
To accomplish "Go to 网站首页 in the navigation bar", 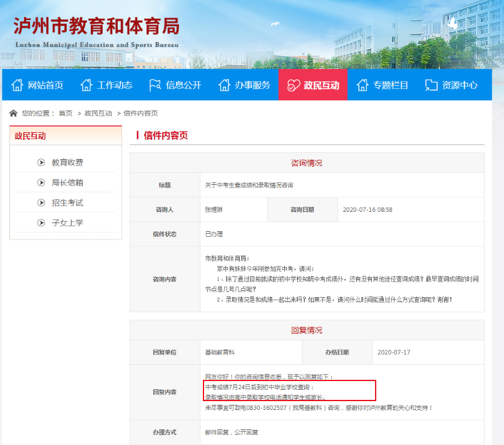I will point(45,85).
